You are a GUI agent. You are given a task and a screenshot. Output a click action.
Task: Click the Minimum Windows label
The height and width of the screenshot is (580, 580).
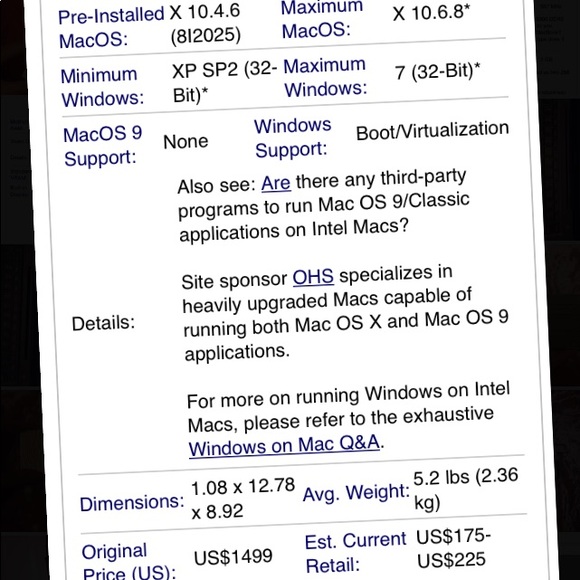tap(102, 88)
